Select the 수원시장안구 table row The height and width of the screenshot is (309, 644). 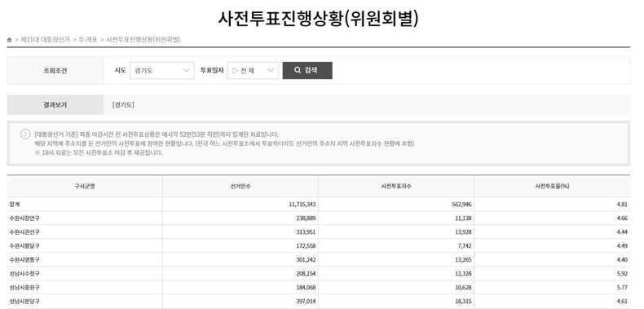click(x=318, y=219)
